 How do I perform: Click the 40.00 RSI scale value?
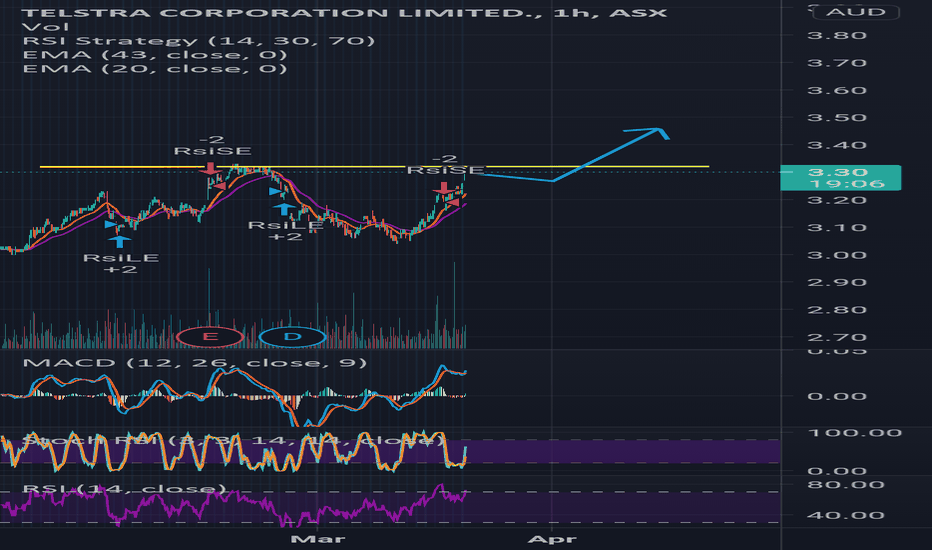[845, 516]
